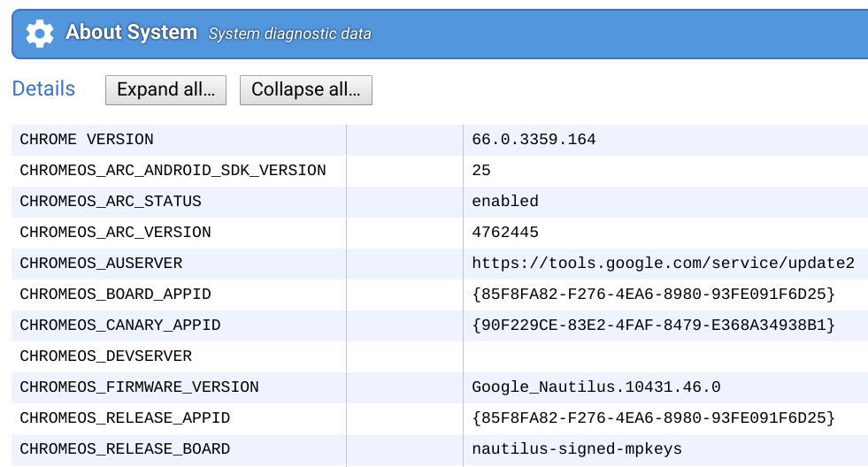Click the Collapse all button
Viewport: 868px width, 467px height.
point(305,90)
